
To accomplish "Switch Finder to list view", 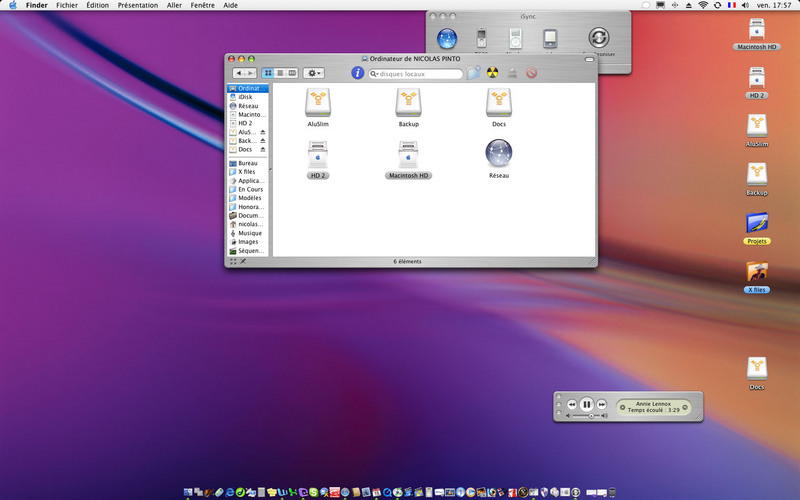I will [x=280, y=73].
